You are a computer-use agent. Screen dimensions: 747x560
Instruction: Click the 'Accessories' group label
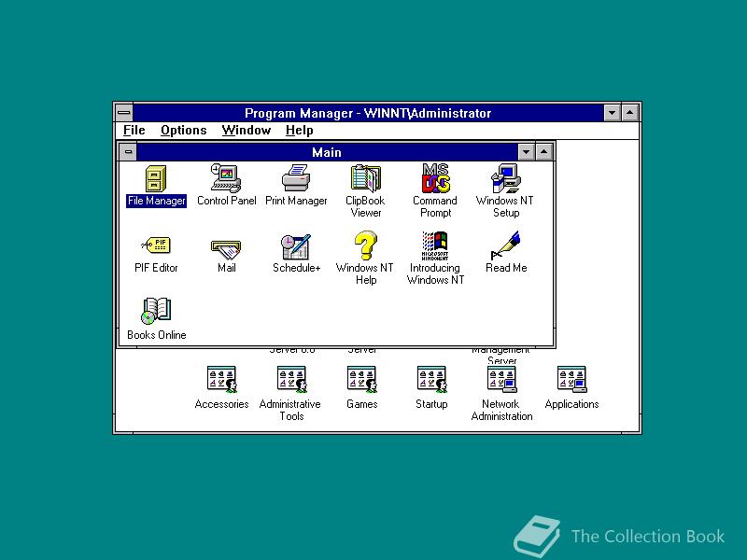tap(222, 404)
